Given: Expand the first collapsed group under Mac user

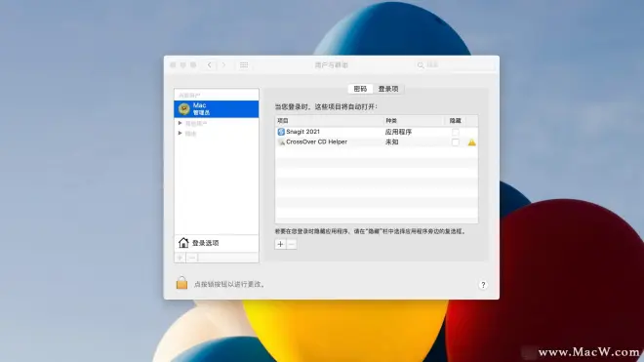Looking at the screenshot, I should point(180,123).
